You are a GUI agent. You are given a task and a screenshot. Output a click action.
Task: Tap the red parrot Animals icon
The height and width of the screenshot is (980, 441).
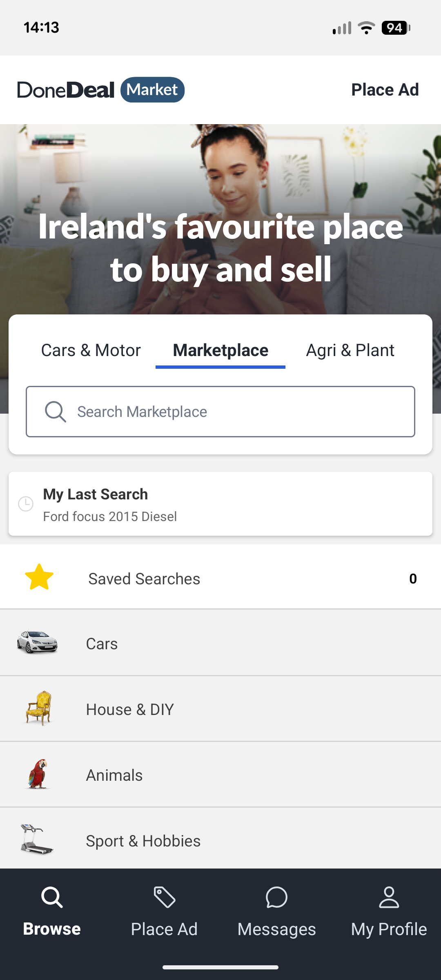[38, 774]
